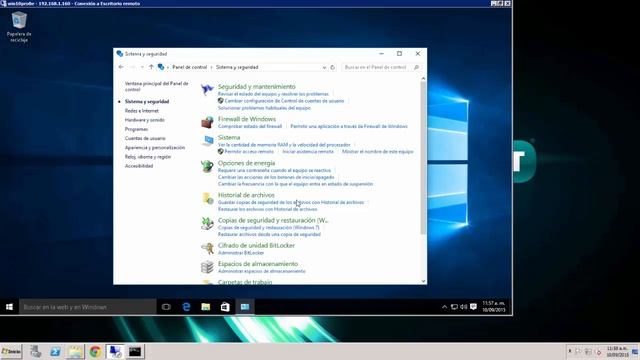Open File Explorer in remote taskbar
The height and width of the screenshot is (360, 640).
tap(206, 307)
